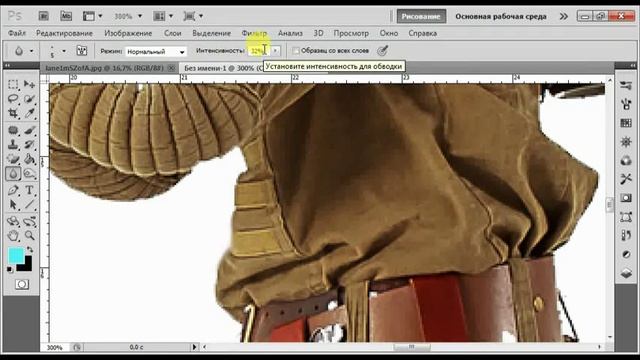Select the Spot Healing Brush tool
Viewport: 640px width, 360px height.
[13, 131]
